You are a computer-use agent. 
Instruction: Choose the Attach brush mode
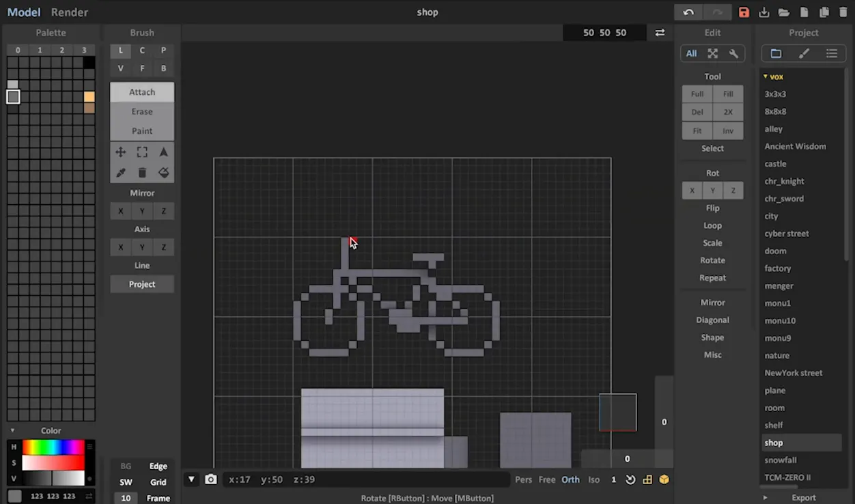[142, 92]
